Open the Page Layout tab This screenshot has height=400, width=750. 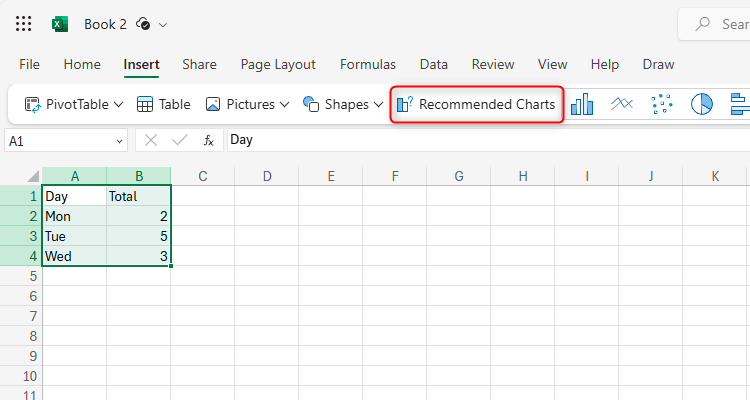coord(278,64)
